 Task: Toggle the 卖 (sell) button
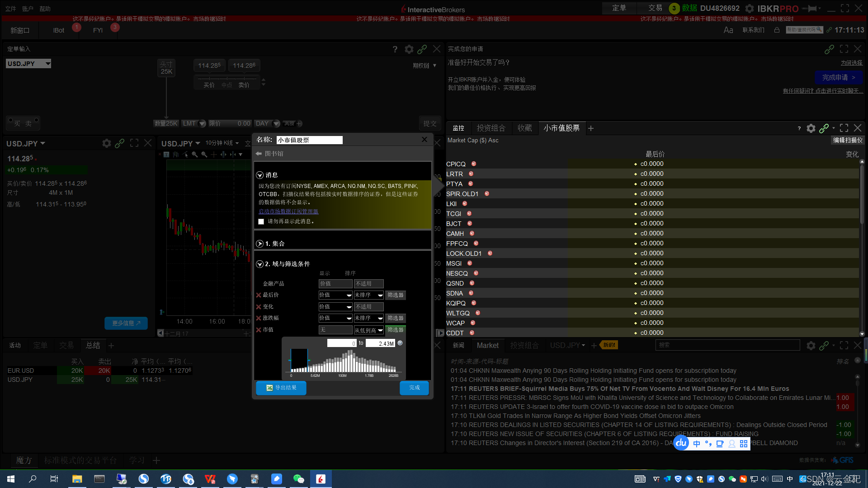pos(28,123)
